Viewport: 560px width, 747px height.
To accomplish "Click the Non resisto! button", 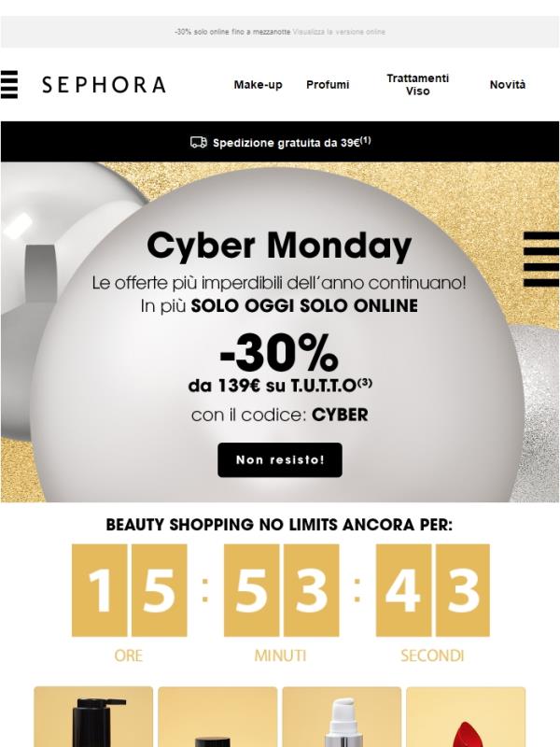I will [279, 459].
